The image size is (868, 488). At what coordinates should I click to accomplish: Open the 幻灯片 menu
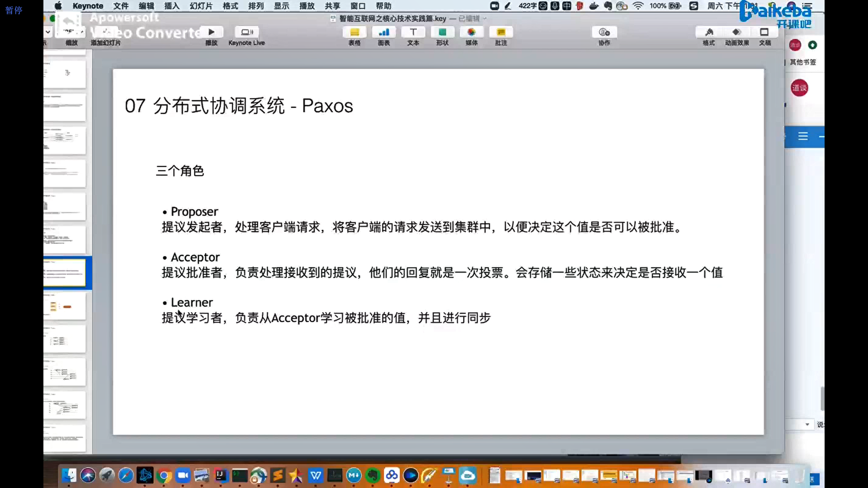pos(201,6)
